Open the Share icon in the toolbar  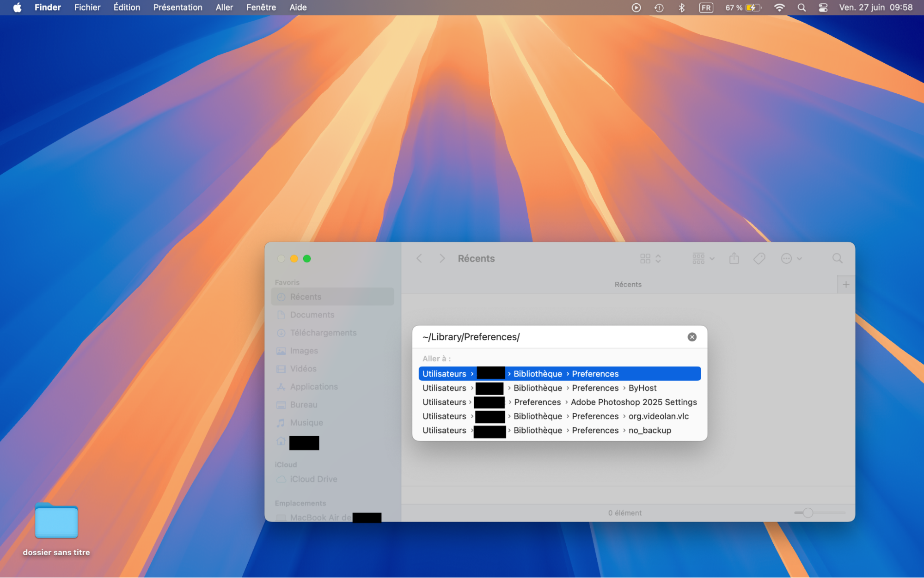click(734, 258)
